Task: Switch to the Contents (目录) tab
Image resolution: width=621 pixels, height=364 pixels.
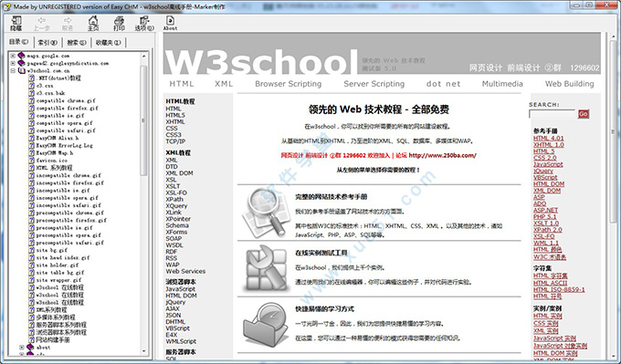Action: pos(19,42)
